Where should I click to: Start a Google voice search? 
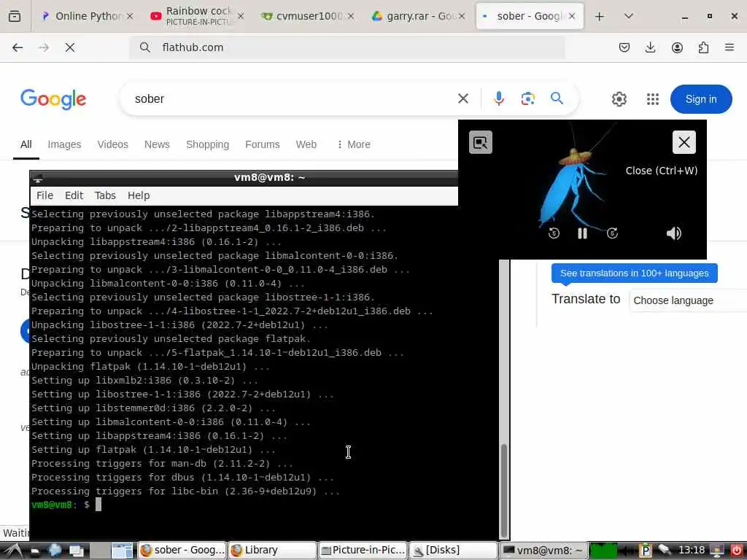click(x=499, y=98)
